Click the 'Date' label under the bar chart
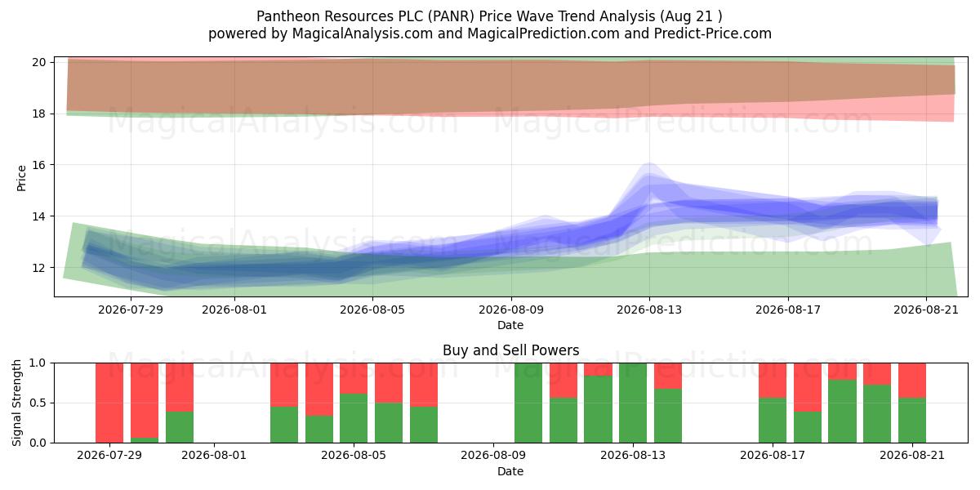 (x=510, y=471)
